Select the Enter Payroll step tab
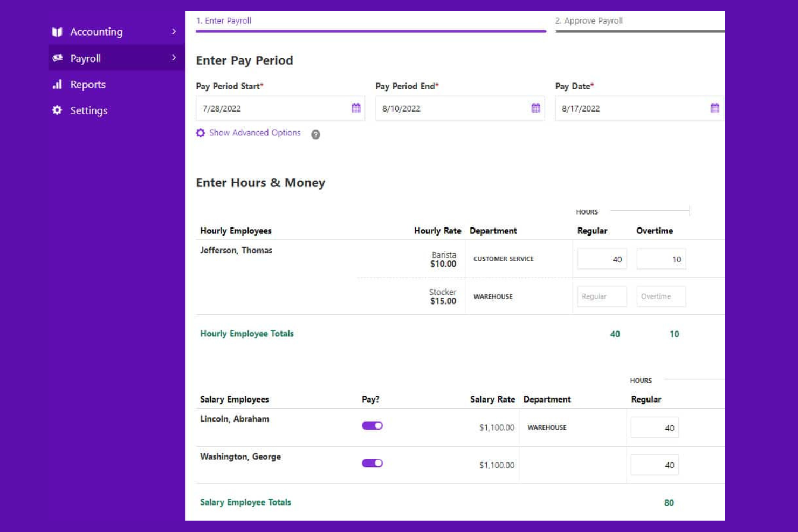Image resolution: width=798 pixels, height=532 pixels. point(225,20)
